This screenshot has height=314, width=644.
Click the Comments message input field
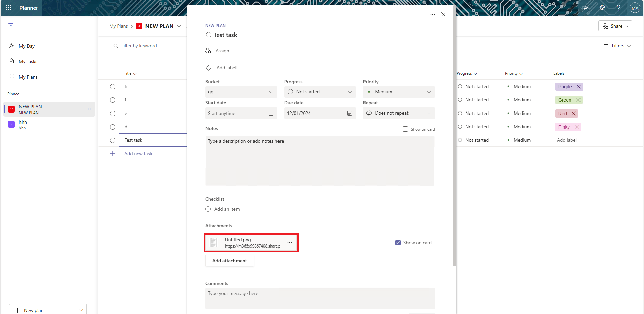pyautogui.click(x=319, y=298)
